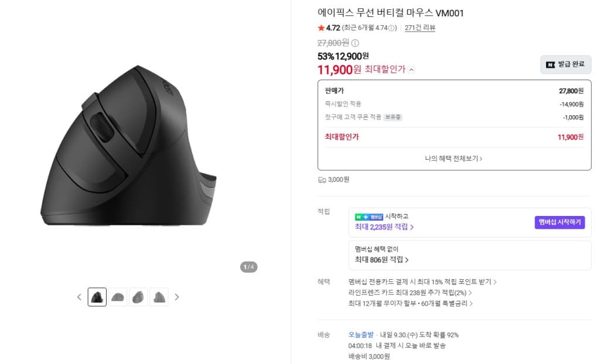
Task: Select the second mouse thumbnail image
Action: tap(118, 297)
